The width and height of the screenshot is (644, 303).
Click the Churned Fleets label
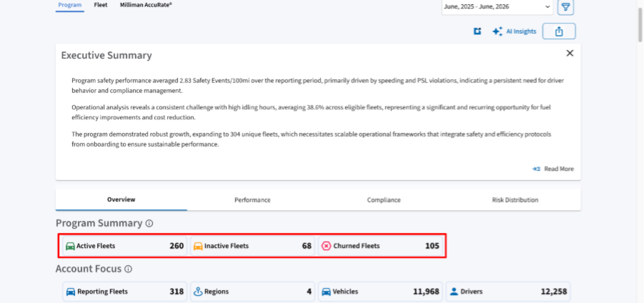pos(357,246)
